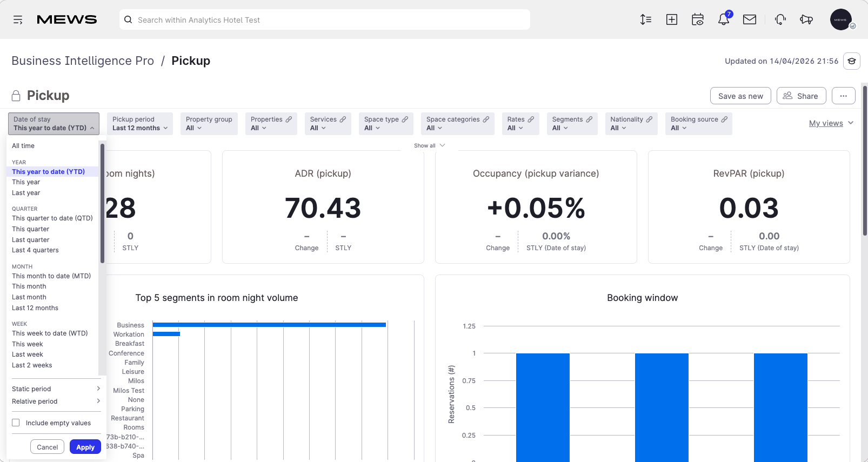Image resolution: width=868 pixels, height=462 pixels.
Task: Select Last 12 months option
Action: pyautogui.click(x=35, y=308)
